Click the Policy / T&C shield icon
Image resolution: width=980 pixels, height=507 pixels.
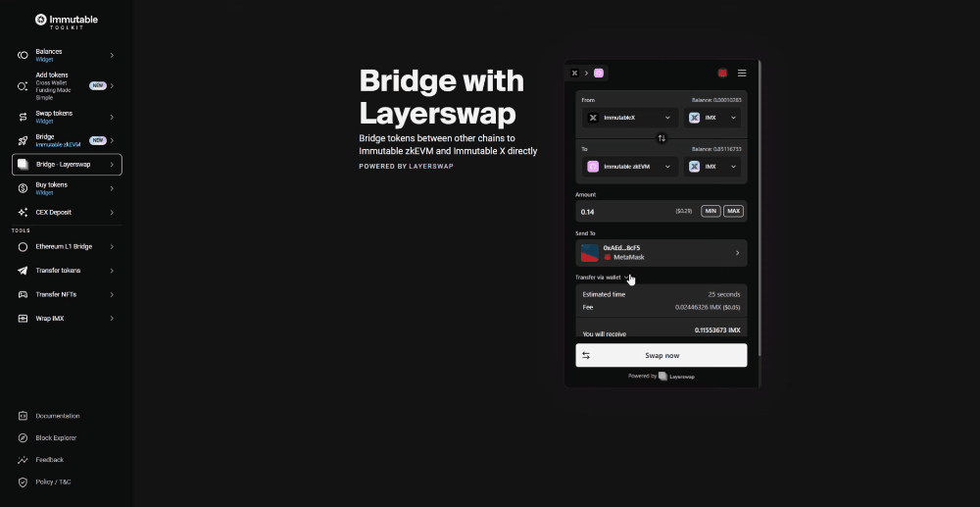[x=23, y=482]
